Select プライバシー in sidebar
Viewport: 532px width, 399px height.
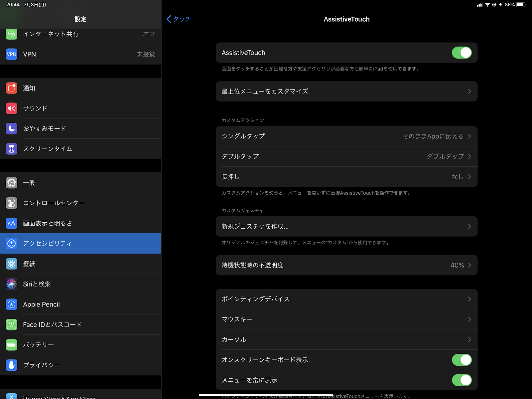80,365
